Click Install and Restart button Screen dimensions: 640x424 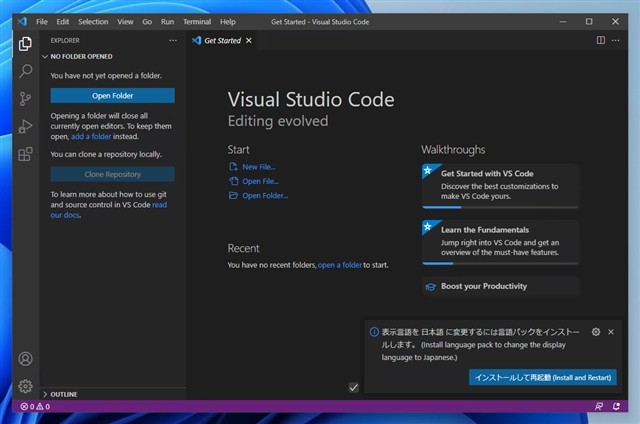543,377
